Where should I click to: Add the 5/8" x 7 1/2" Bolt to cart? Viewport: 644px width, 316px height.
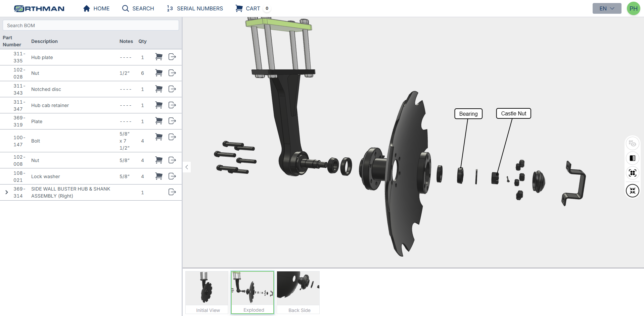pos(159,137)
